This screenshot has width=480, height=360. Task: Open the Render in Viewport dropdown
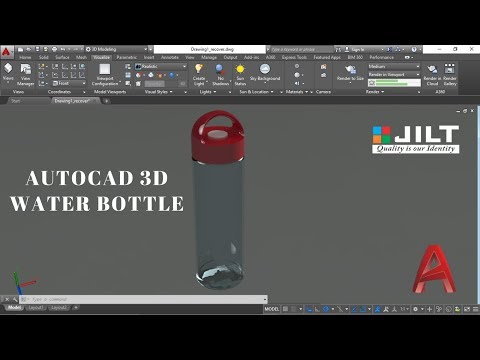394,75
